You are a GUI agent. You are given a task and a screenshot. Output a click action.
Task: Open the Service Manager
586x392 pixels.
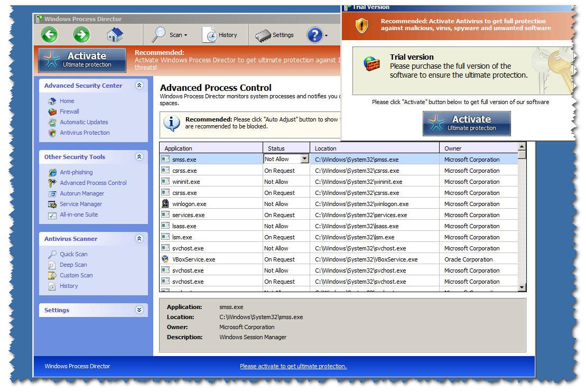pos(81,204)
